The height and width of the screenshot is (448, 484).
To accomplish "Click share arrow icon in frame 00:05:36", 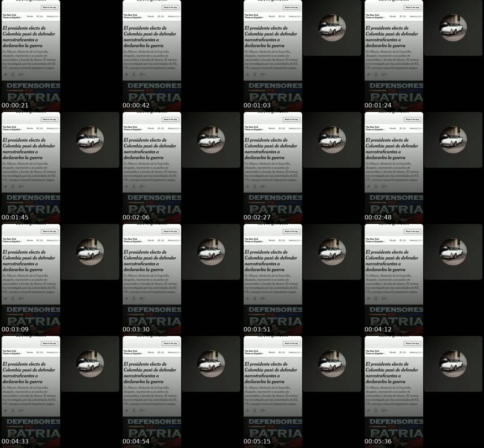I will pyautogui.click(x=368, y=411).
